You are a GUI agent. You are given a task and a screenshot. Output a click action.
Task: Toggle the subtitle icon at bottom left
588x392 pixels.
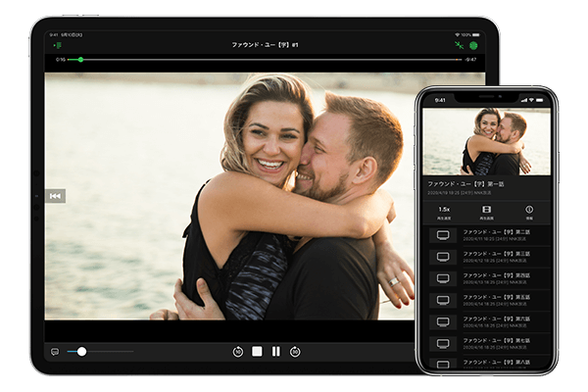pyautogui.click(x=55, y=351)
